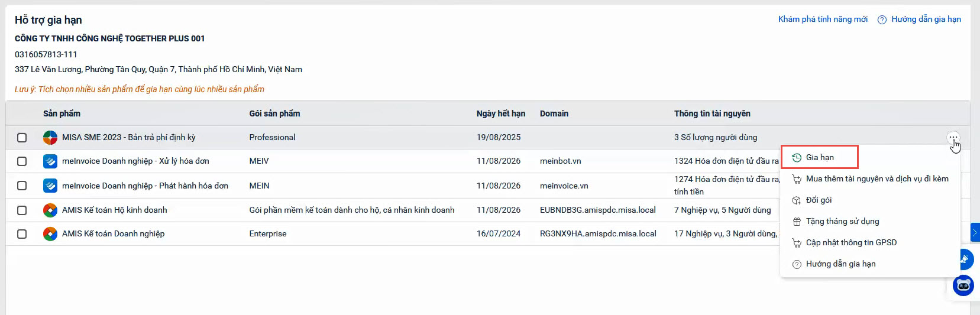Tick the checkbox for MISA SME 2023
This screenshot has width=980, height=315.
coord(22,138)
